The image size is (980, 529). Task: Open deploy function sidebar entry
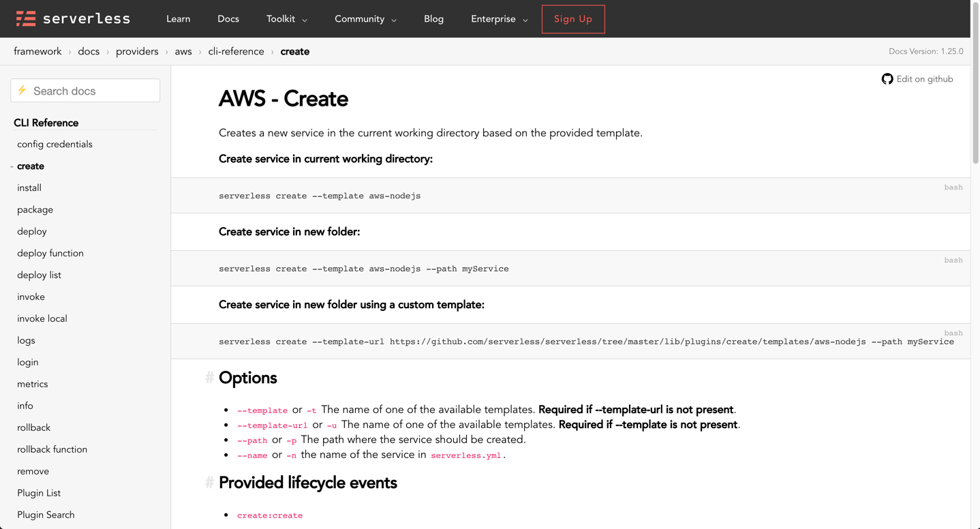pos(50,254)
